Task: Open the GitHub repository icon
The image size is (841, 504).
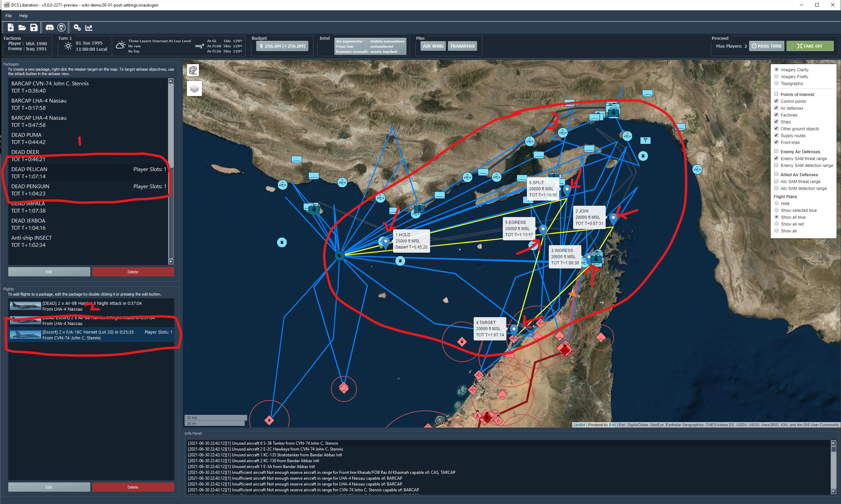Action: [x=61, y=27]
